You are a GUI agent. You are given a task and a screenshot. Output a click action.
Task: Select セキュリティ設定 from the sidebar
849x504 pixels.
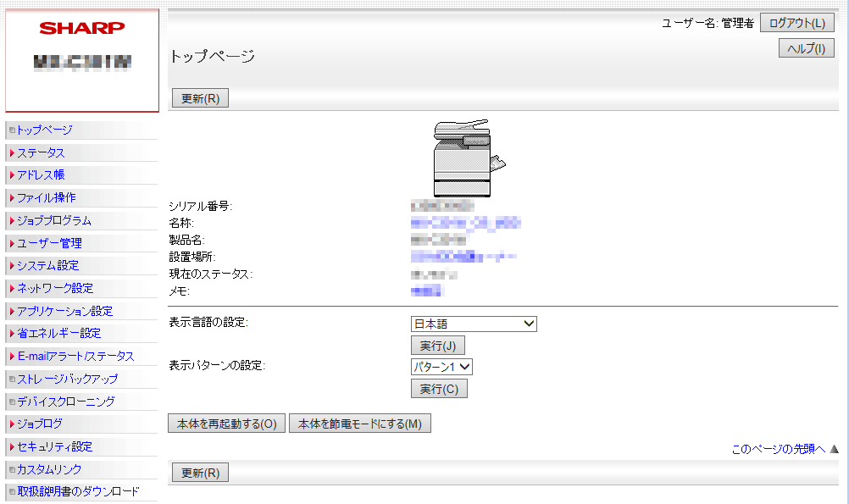click(54, 447)
